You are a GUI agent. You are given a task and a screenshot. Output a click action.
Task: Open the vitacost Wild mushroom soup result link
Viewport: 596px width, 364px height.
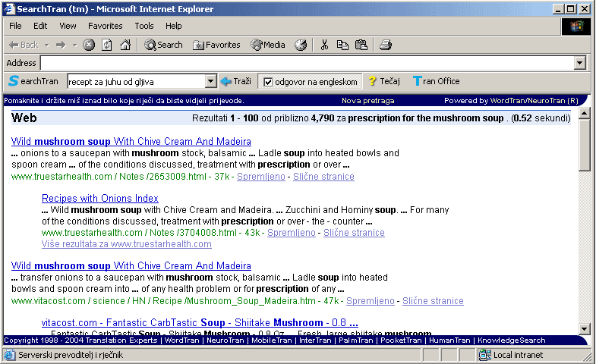(x=131, y=265)
